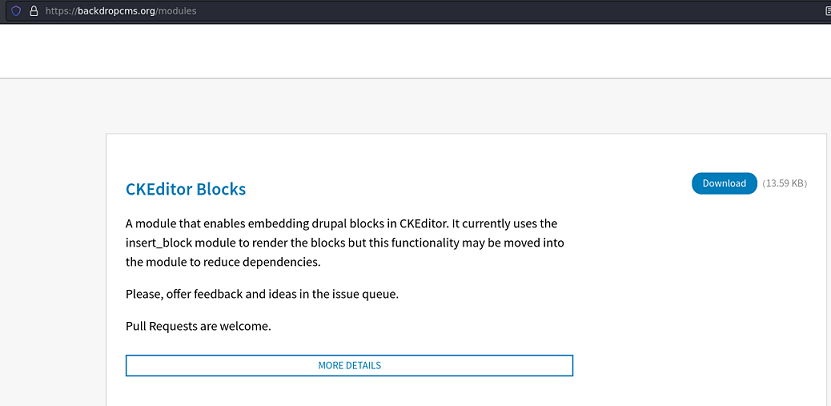Click the '/modules' path in the URL

[x=176, y=10]
